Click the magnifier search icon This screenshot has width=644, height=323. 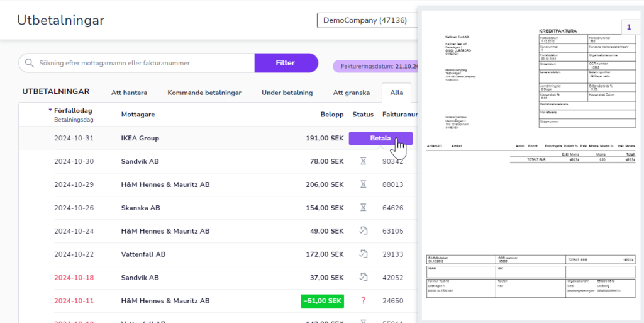pyautogui.click(x=29, y=64)
